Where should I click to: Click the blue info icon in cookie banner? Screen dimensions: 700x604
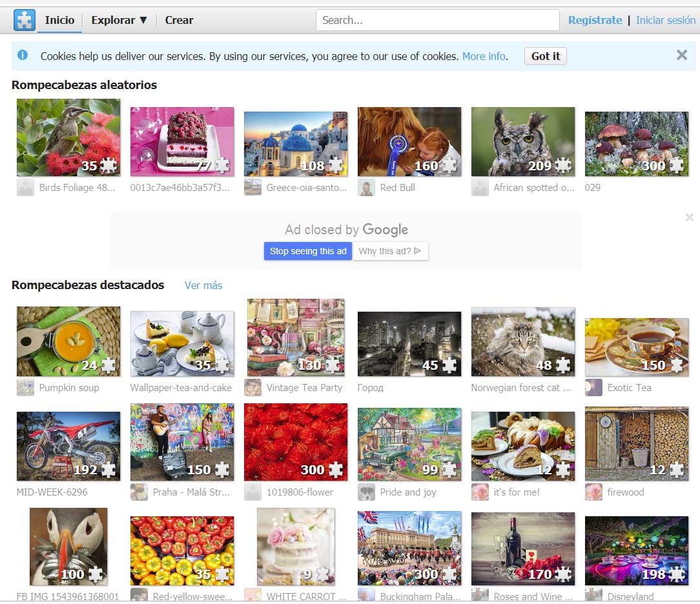[x=23, y=55]
